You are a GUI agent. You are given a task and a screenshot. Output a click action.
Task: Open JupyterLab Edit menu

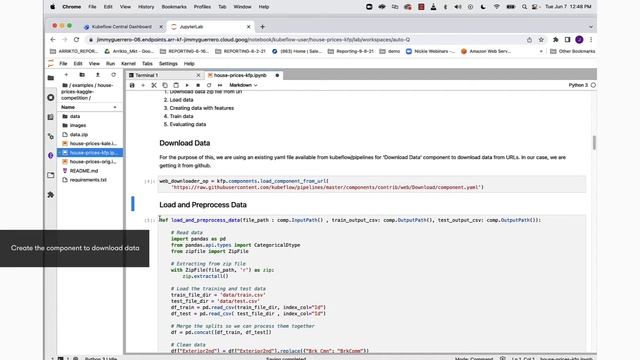point(78,64)
